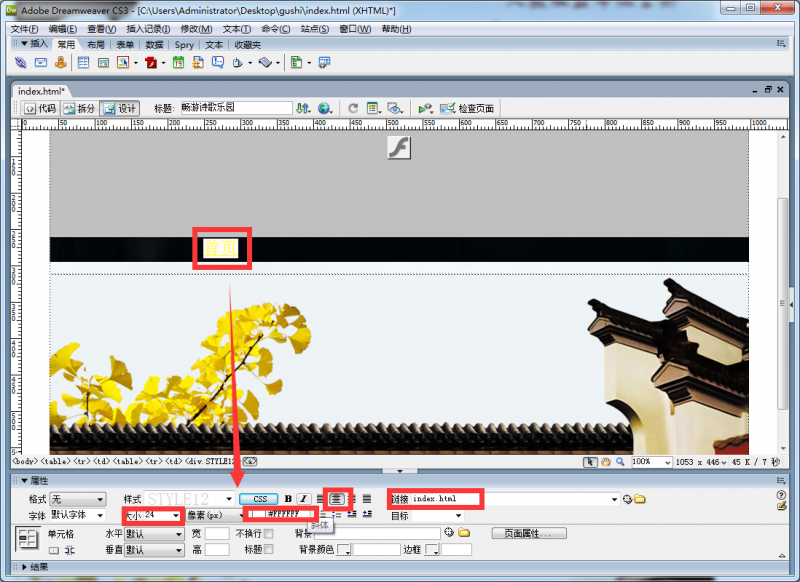Click Preview in Browser globe icon
Image resolution: width=800 pixels, height=582 pixels.
coord(324,108)
